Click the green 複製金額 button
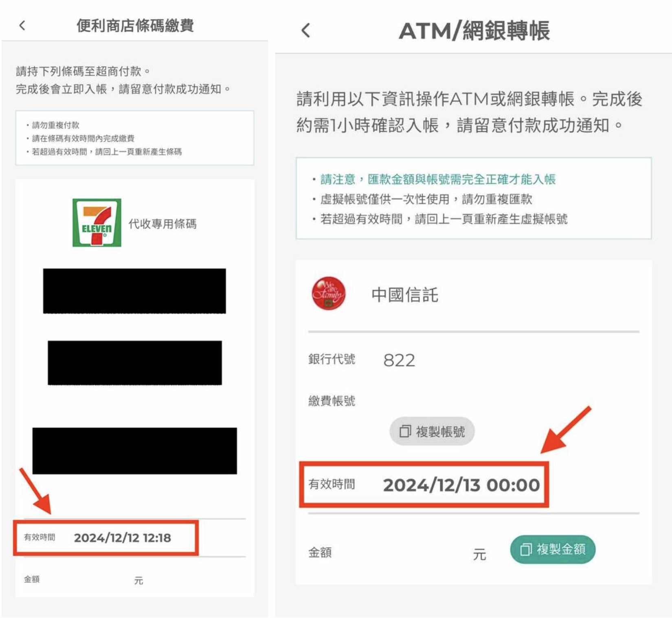This screenshot has height=618, width=672. coord(553,549)
